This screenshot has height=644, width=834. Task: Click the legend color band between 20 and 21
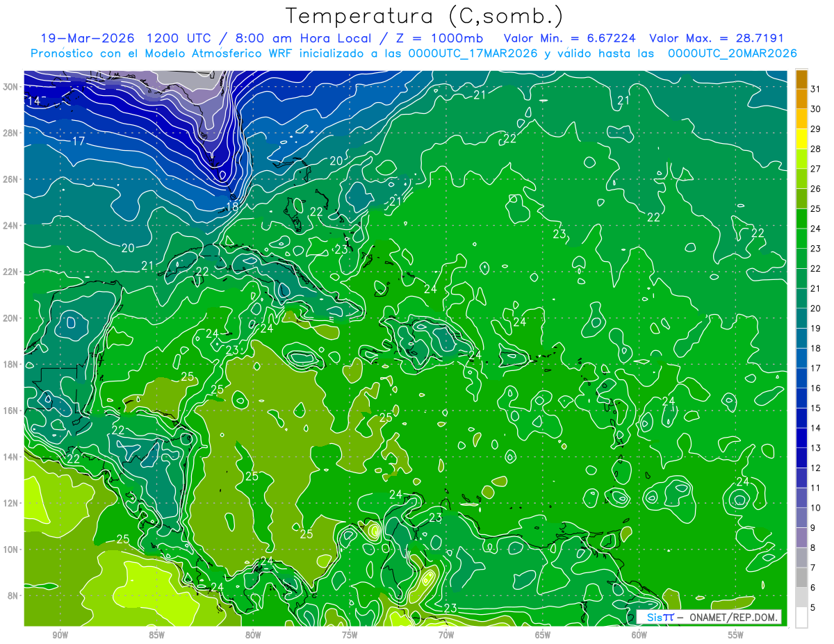click(801, 299)
